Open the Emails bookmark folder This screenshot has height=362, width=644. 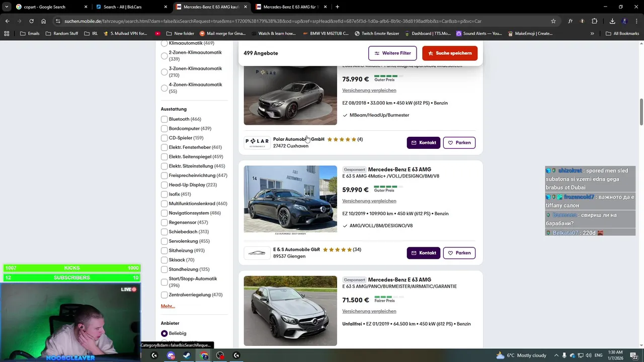point(30,34)
